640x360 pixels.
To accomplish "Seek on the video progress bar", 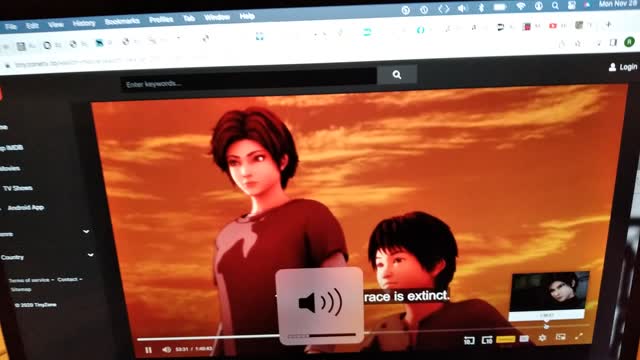I will 363,333.
